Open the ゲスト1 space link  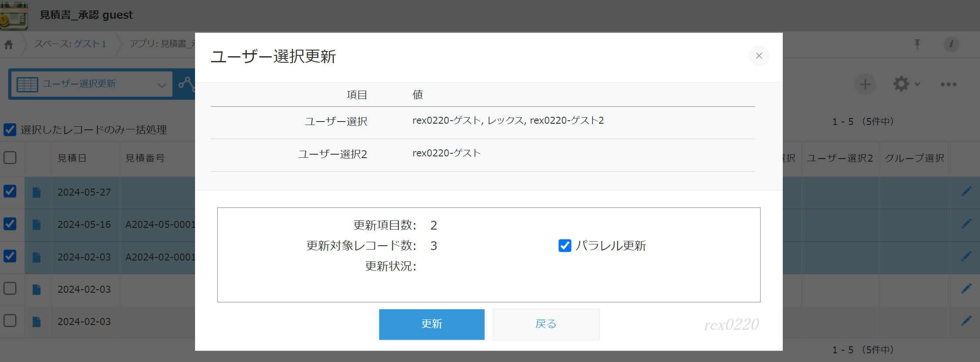90,44
